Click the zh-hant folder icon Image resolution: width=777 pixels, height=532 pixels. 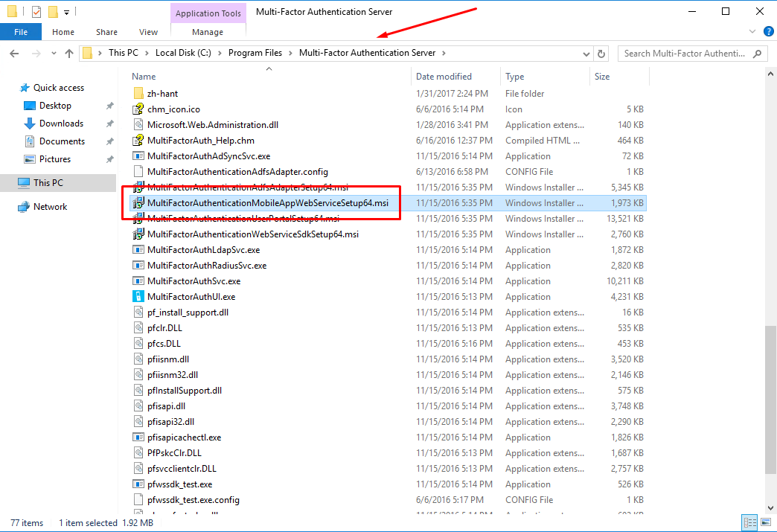pyautogui.click(x=138, y=93)
